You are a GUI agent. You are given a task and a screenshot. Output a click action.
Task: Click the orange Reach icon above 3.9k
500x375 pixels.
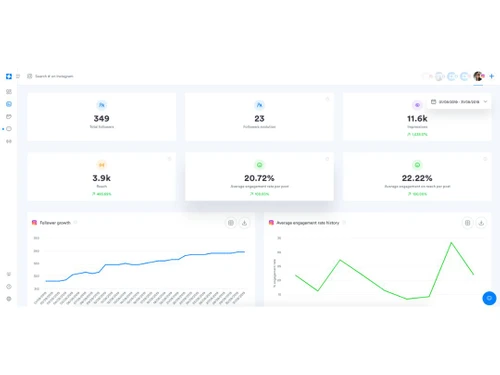click(102, 165)
